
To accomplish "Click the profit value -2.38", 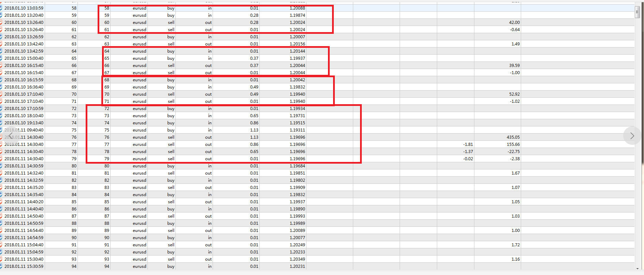I will (515, 159).
